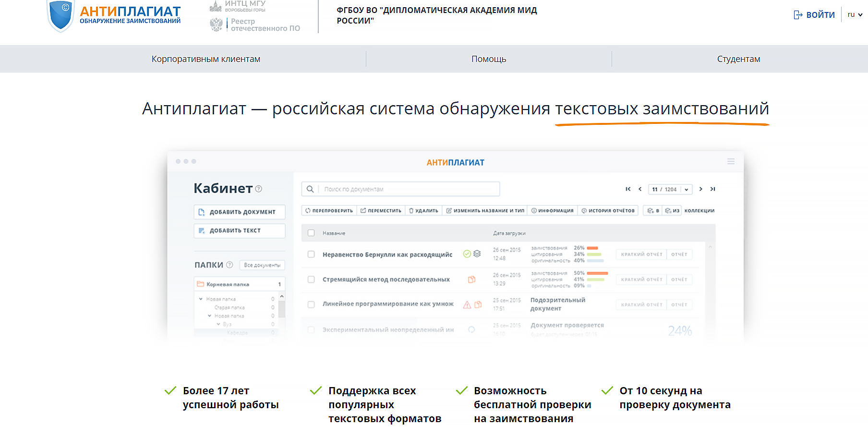The image size is (868, 437).
Task: Click the help icon next to Кабинет
Action: click(259, 189)
